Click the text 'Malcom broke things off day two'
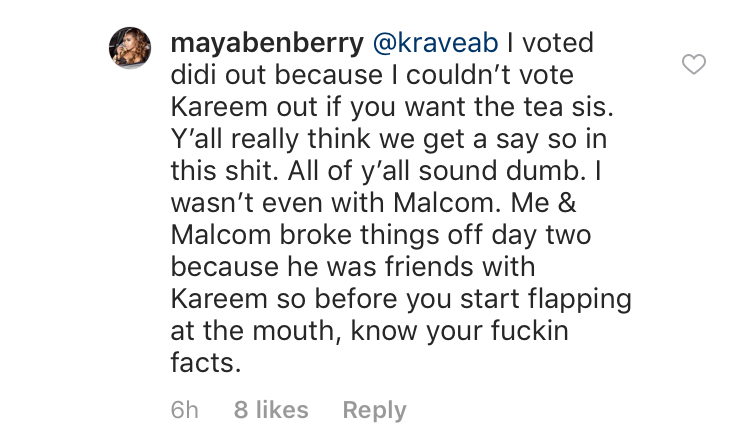 click(x=381, y=235)
